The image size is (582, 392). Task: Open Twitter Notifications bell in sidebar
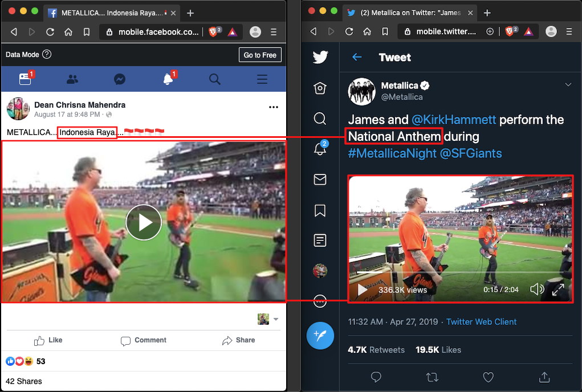click(320, 148)
